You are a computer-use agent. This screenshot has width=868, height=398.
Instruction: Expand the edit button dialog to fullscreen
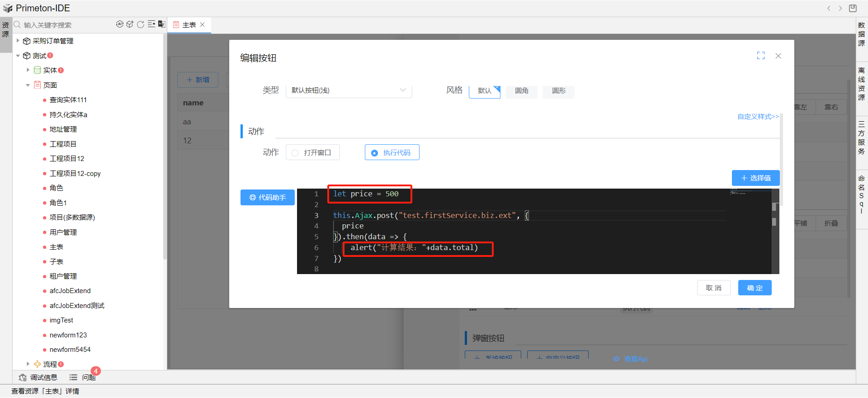coord(761,56)
